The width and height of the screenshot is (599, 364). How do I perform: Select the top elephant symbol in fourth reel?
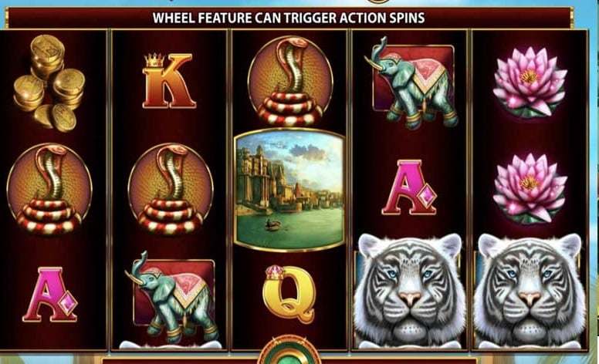412,82
